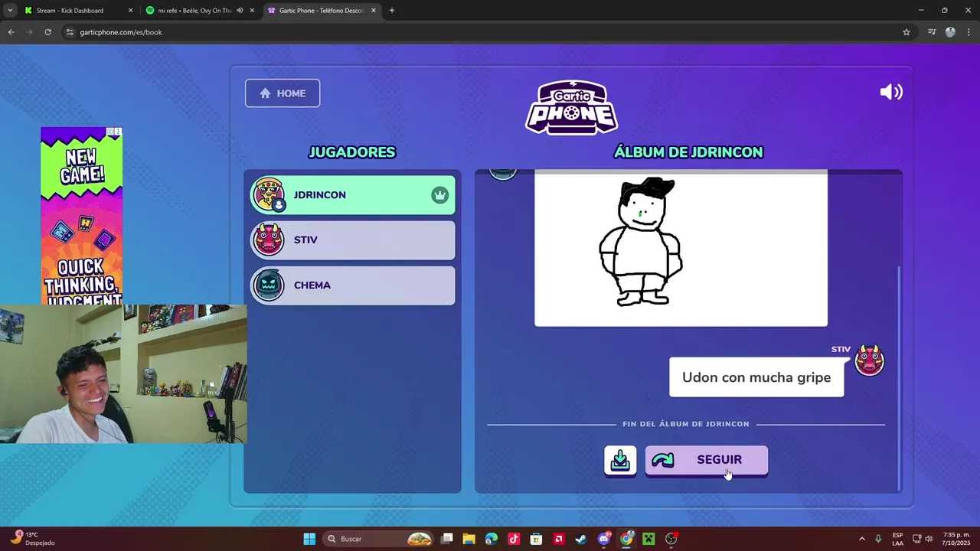Viewport: 980px width, 551px height.
Task: Open Minecraft from the taskbar
Action: pos(648,539)
